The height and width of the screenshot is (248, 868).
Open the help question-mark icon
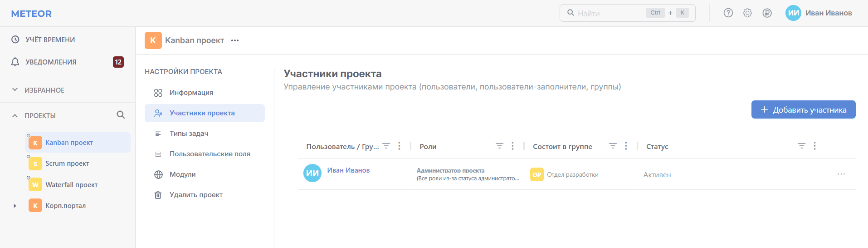point(728,13)
